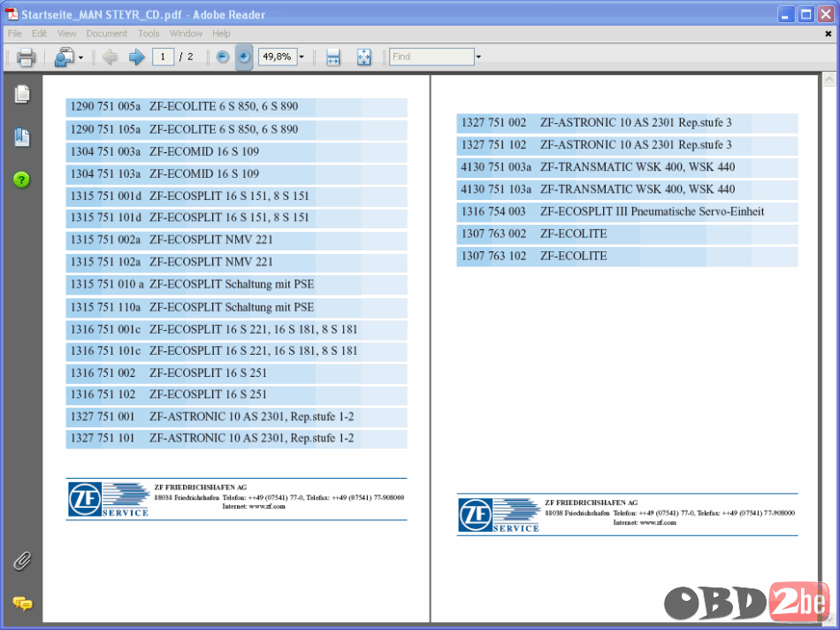Screen dimensions: 840x630
Task: Open the Tools menu
Action: point(149,34)
